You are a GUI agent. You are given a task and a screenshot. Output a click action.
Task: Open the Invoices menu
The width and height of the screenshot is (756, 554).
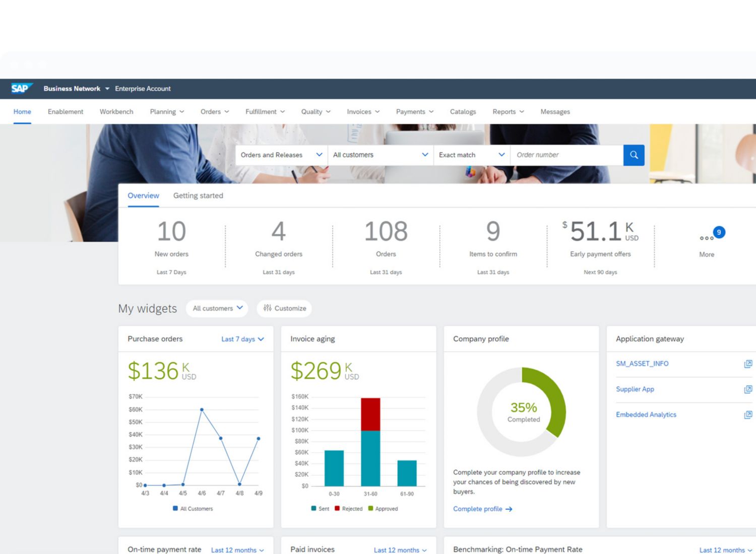[x=363, y=112]
